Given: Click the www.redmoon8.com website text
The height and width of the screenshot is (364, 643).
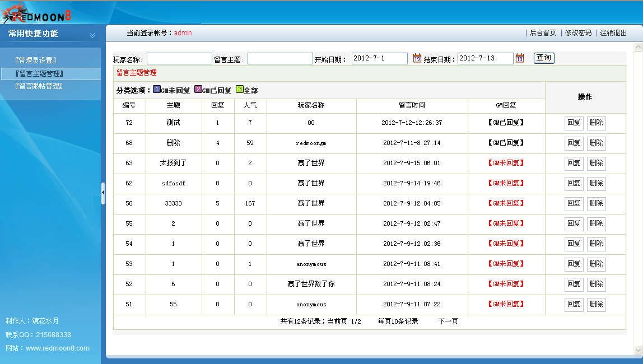Looking at the screenshot, I should (57, 348).
